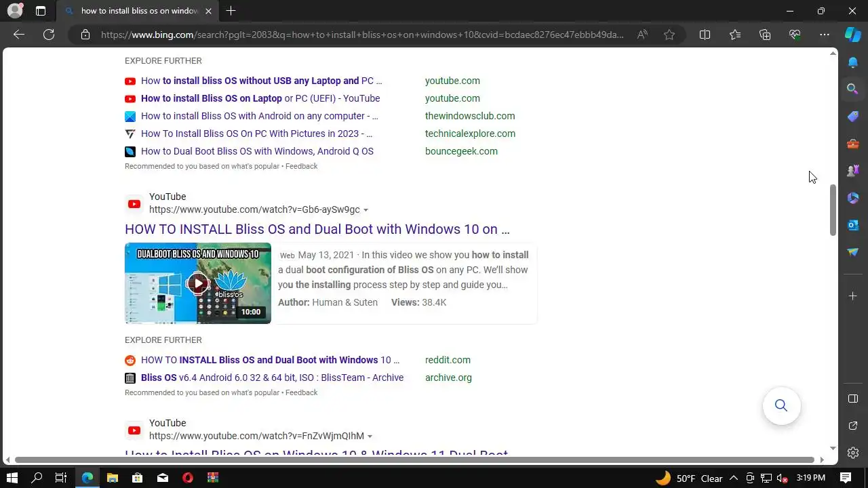
Task: Open sidebar settings gear
Action: 853,453
